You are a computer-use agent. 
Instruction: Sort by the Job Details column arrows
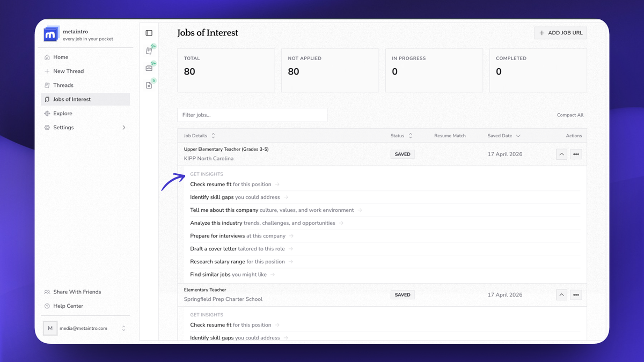point(213,136)
